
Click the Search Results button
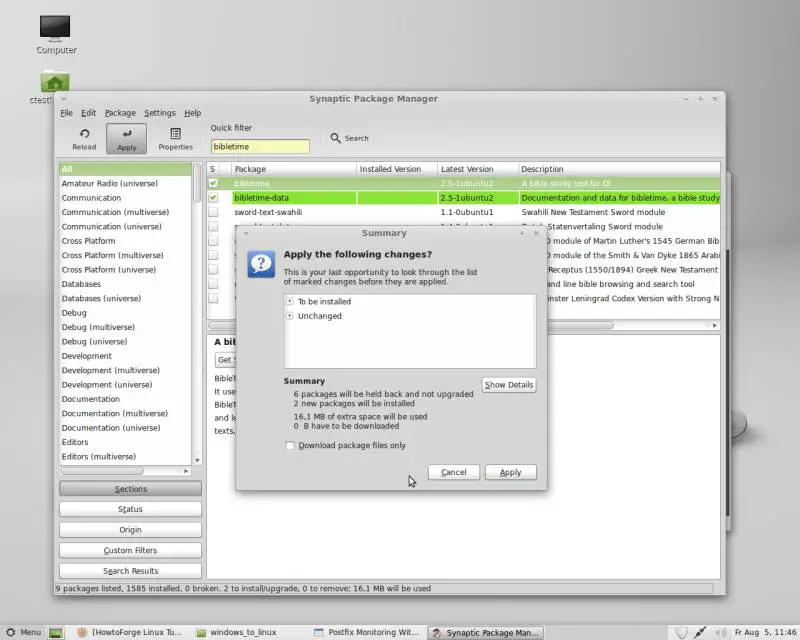tap(131, 571)
